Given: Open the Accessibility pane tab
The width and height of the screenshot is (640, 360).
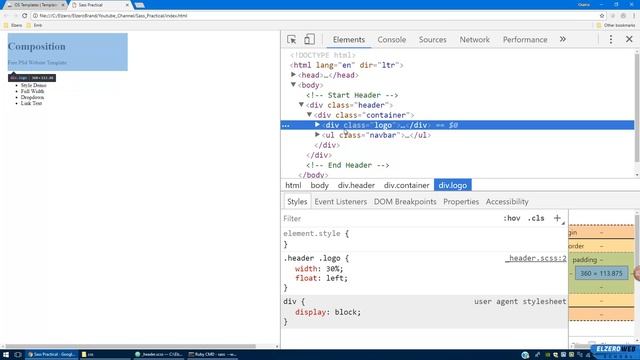Looking at the screenshot, I should 507,202.
